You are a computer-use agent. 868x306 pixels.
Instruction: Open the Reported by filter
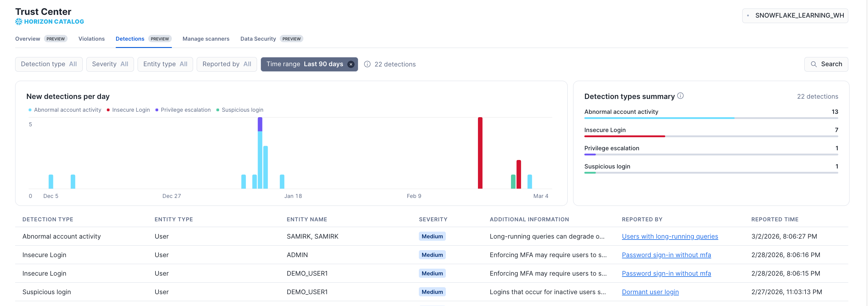click(x=226, y=64)
